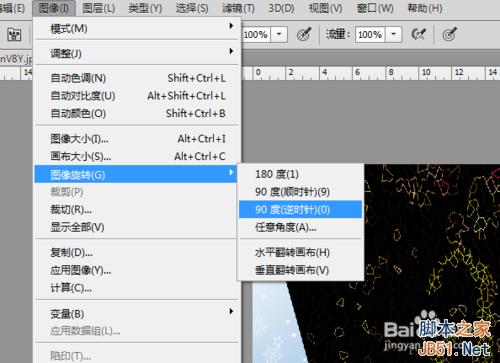500x363 pixels.
Task: Open the opacity 100% dropdown arrow
Action: (x=279, y=34)
